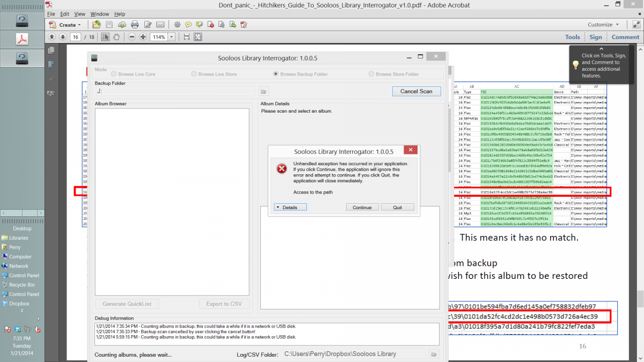This screenshot has width=644, height=362.
Task: Activate the Select tool arrow cursor icon
Action: (x=106, y=37)
